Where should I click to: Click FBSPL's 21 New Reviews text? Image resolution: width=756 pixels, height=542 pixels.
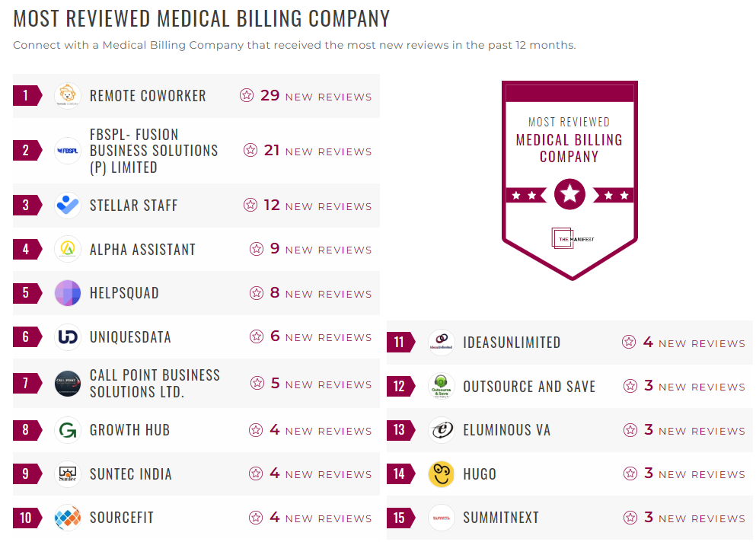click(x=308, y=151)
